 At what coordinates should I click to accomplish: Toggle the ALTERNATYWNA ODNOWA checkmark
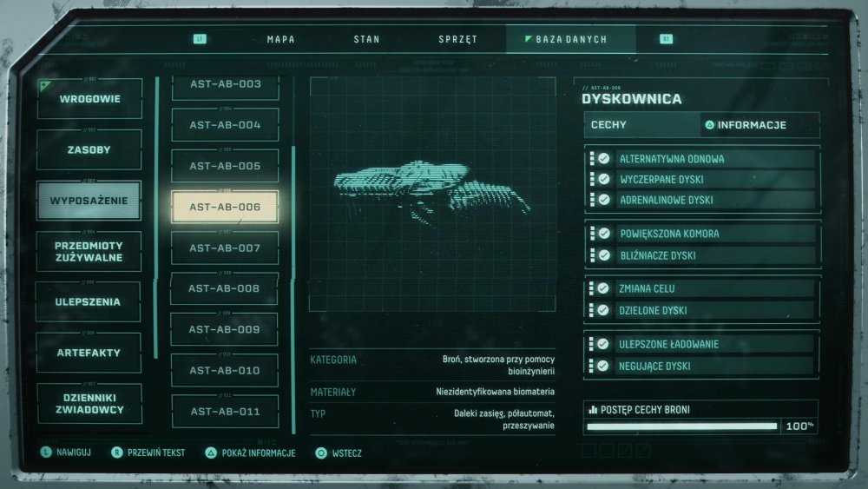604,159
